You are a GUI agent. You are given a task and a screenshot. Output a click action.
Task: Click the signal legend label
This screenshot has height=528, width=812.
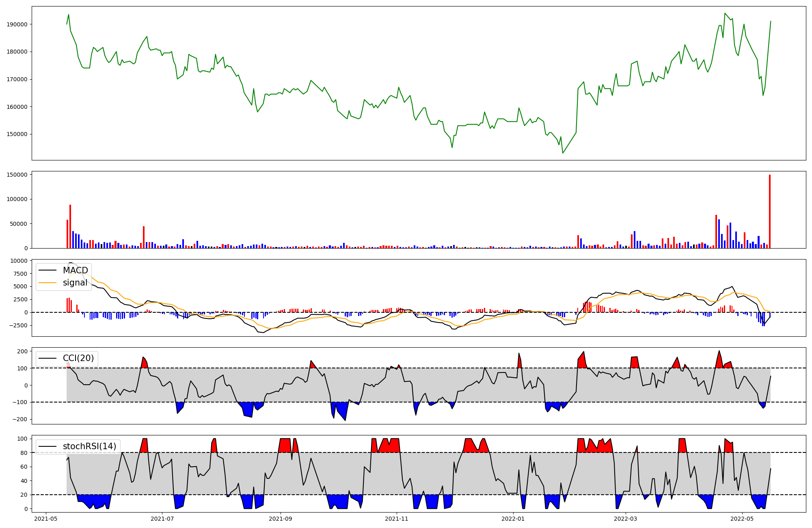coord(75,283)
